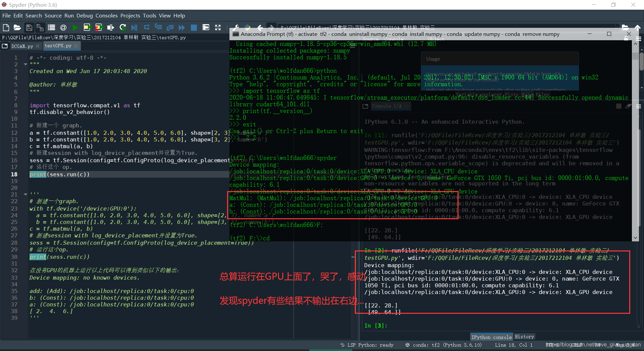Click the 'c = tf.matmul(a, b)' line 14
Viewport: 644px width, 351px height.
61,146
